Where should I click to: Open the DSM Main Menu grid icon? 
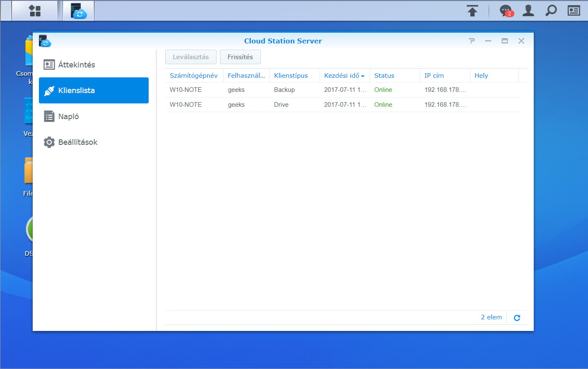pos(35,11)
